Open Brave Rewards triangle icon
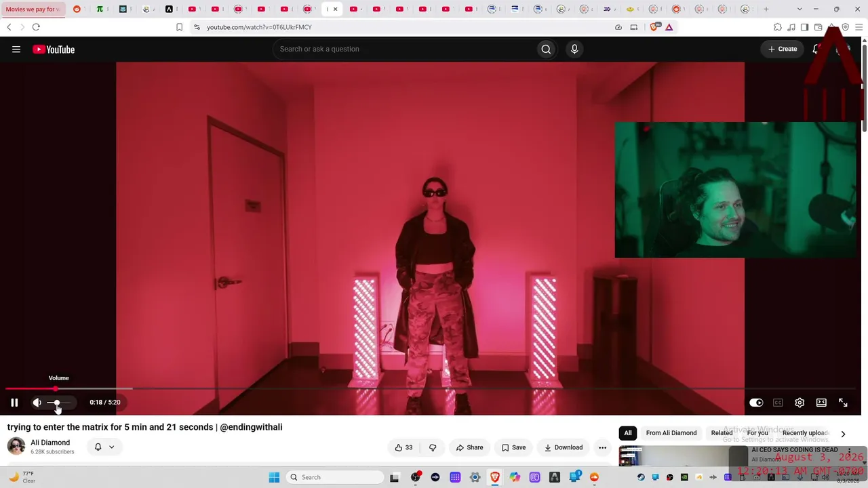This screenshot has height=488, width=868. (x=669, y=27)
